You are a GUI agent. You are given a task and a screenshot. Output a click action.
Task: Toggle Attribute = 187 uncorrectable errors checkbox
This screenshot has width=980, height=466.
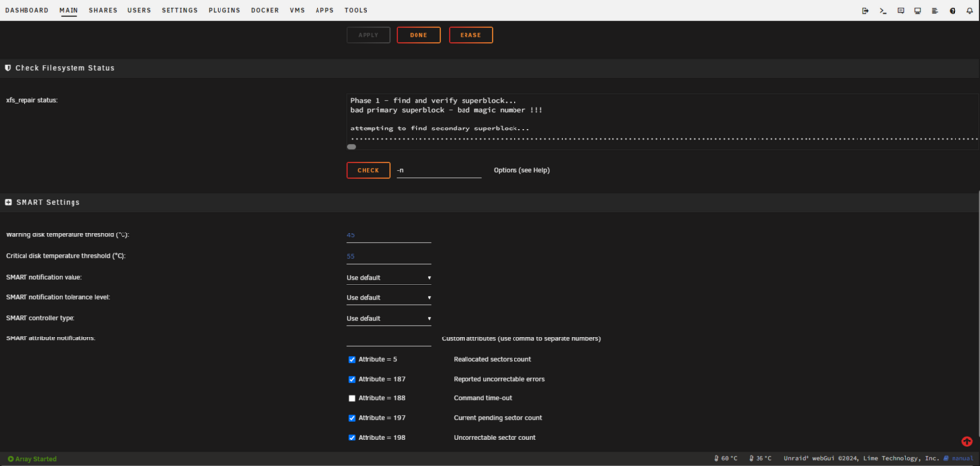coord(352,379)
